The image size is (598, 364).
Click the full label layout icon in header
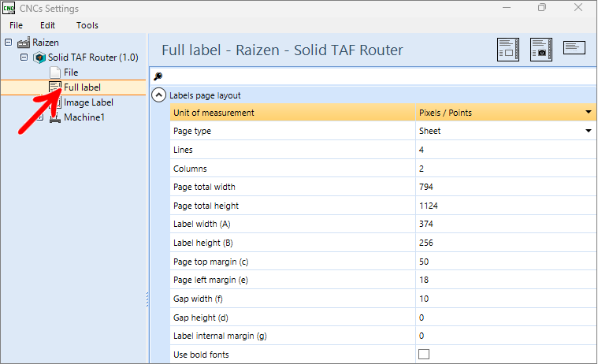coord(508,49)
